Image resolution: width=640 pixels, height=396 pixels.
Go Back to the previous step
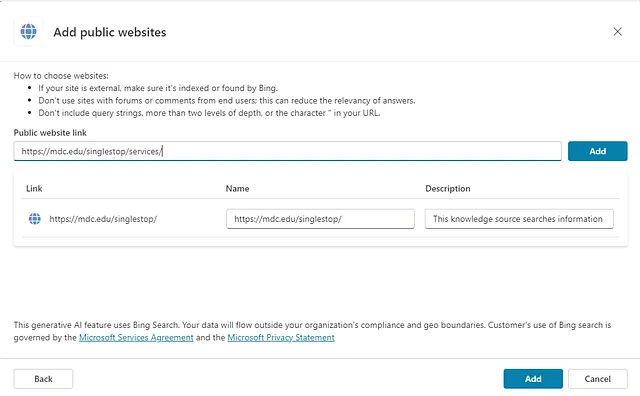(43, 379)
